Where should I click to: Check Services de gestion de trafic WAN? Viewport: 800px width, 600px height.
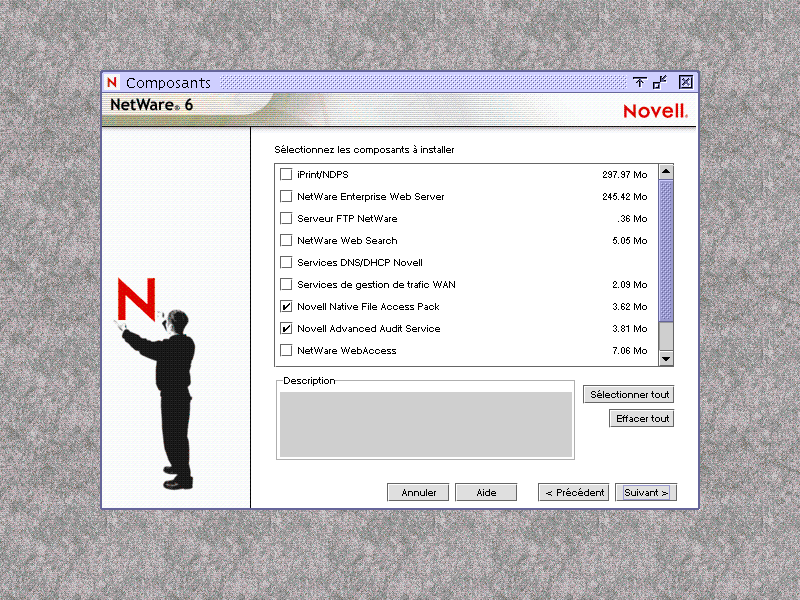(286, 285)
